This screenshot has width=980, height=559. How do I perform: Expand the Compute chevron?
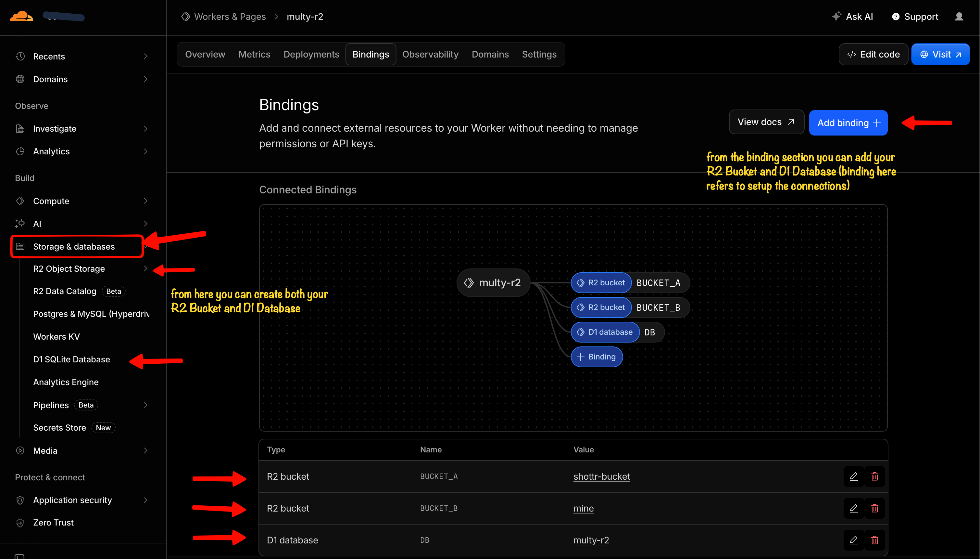145,201
